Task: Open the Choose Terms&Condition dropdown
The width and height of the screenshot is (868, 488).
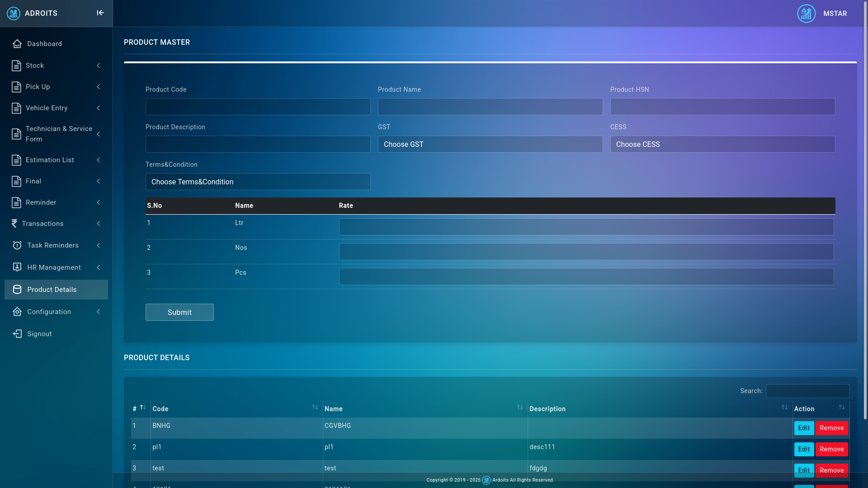Action: [x=258, y=182]
